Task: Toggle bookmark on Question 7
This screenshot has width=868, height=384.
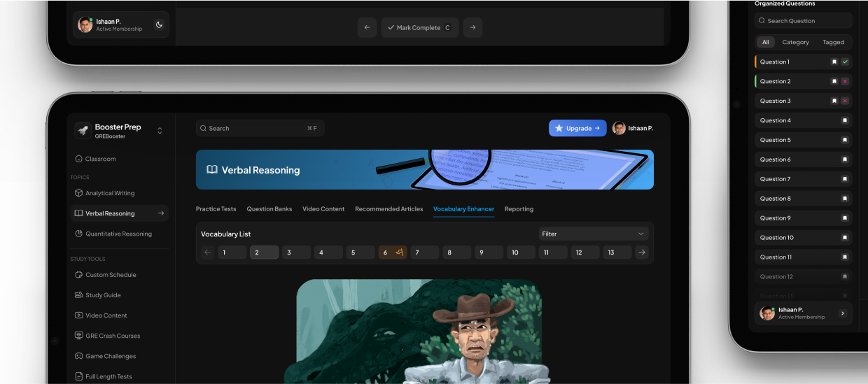Action: (x=845, y=179)
